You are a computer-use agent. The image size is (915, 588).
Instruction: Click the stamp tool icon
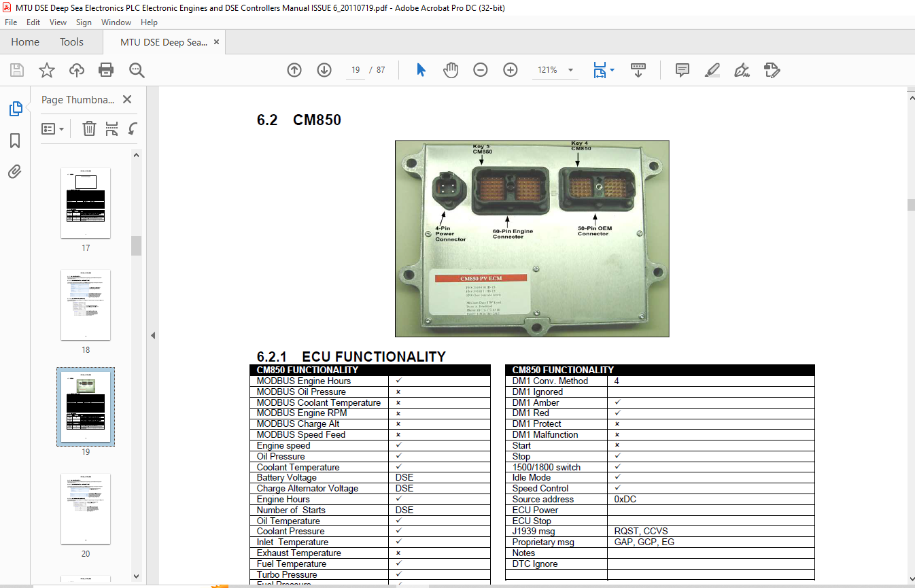[772, 70]
